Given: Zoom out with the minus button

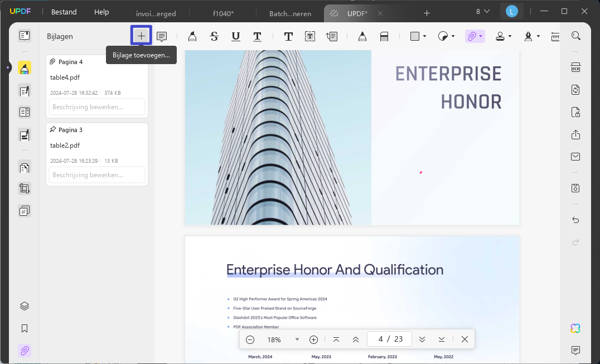Looking at the screenshot, I should pos(250,339).
